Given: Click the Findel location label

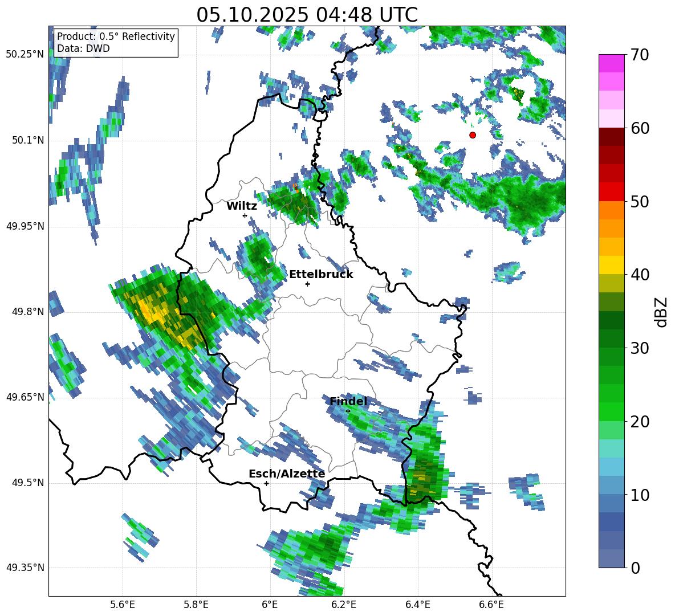Looking at the screenshot, I should pyautogui.click(x=348, y=401).
